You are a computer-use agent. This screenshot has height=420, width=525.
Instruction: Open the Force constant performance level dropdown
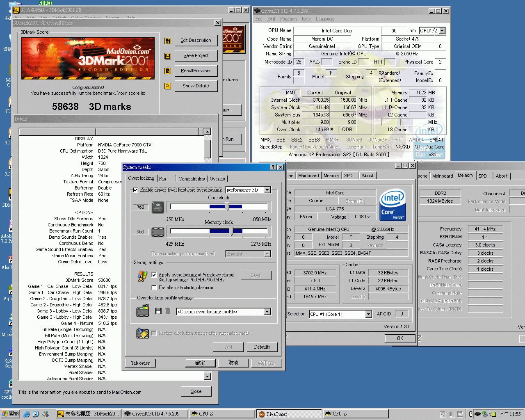[267, 254]
